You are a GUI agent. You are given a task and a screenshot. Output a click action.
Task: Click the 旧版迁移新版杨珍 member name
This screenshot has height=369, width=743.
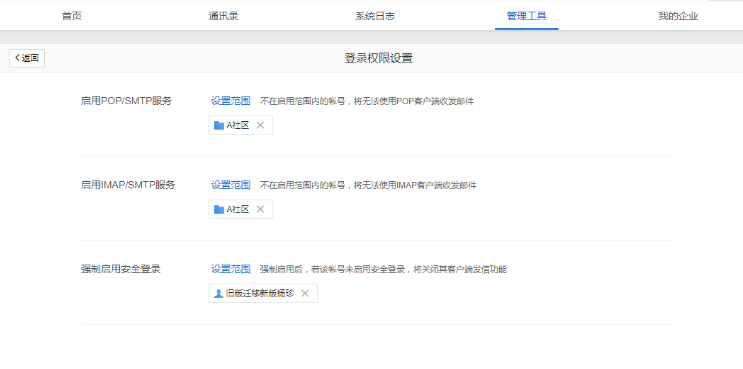click(260, 293)
